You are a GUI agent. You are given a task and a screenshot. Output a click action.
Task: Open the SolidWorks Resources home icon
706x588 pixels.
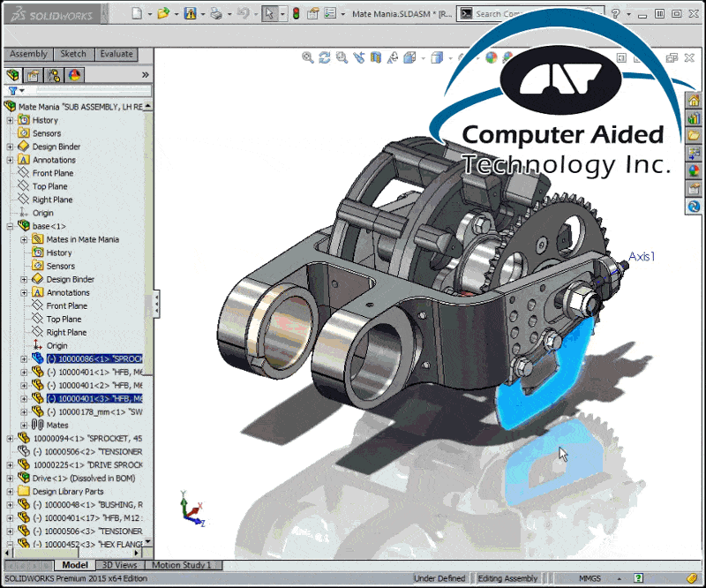tap(694, 100)
